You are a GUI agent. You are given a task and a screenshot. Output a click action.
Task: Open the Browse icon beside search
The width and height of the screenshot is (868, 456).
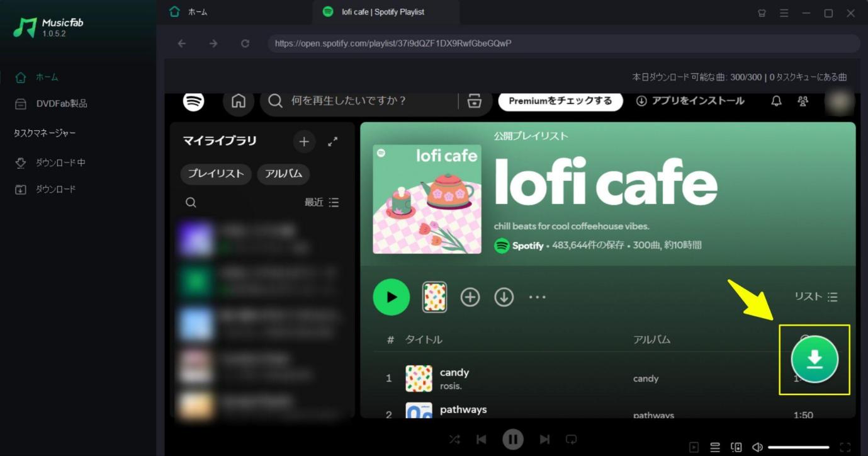click(x=474, y=101)
